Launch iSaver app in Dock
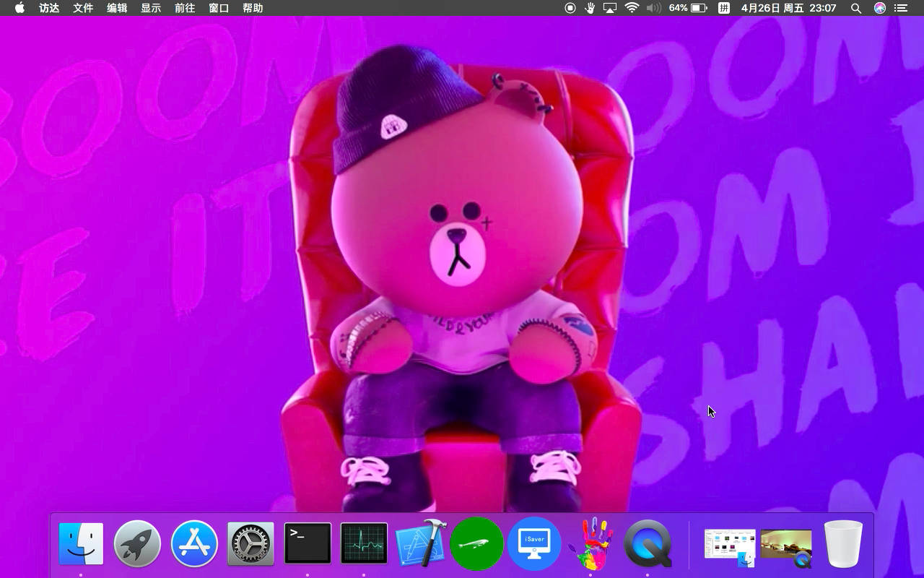 point(534,543)
